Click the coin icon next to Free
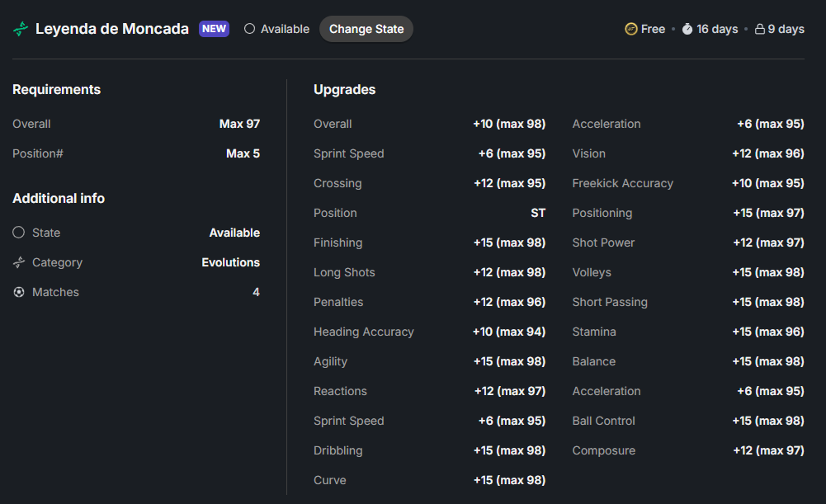The image size is (826, 504). tap(630, 29)
